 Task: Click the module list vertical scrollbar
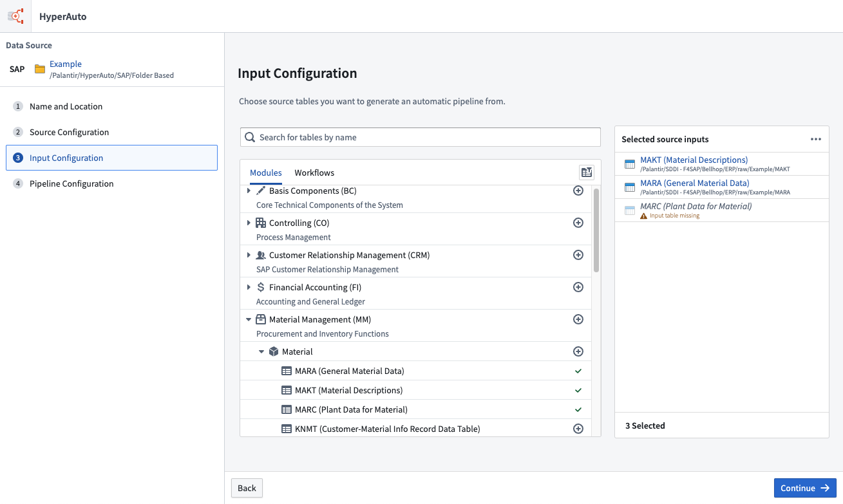(x=596, y=230)
